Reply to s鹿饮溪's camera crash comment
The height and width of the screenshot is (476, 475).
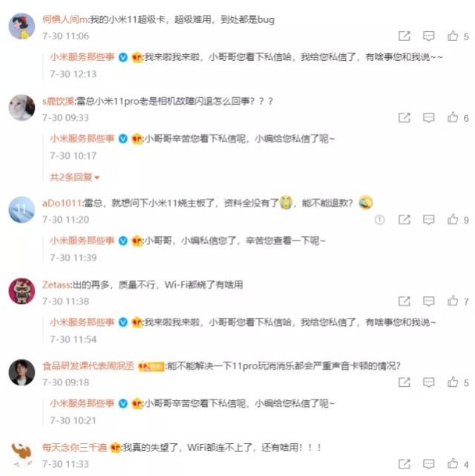tap(428, 117)
